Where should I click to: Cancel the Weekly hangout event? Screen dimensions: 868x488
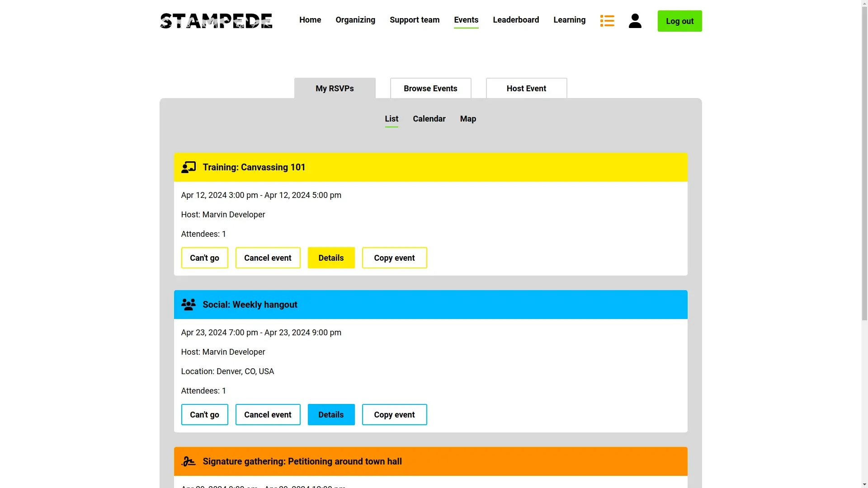[268, 415]
